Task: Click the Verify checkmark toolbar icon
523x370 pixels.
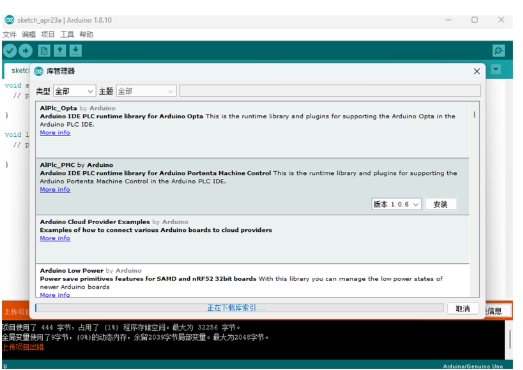Action: 10,51
